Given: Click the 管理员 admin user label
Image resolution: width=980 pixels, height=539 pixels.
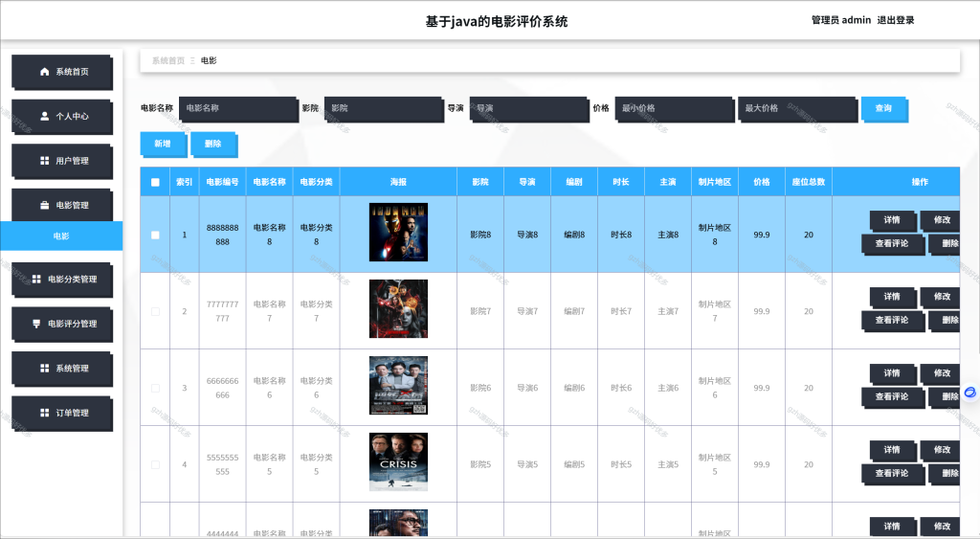Looking at the screenshot, I should [840, 20].
